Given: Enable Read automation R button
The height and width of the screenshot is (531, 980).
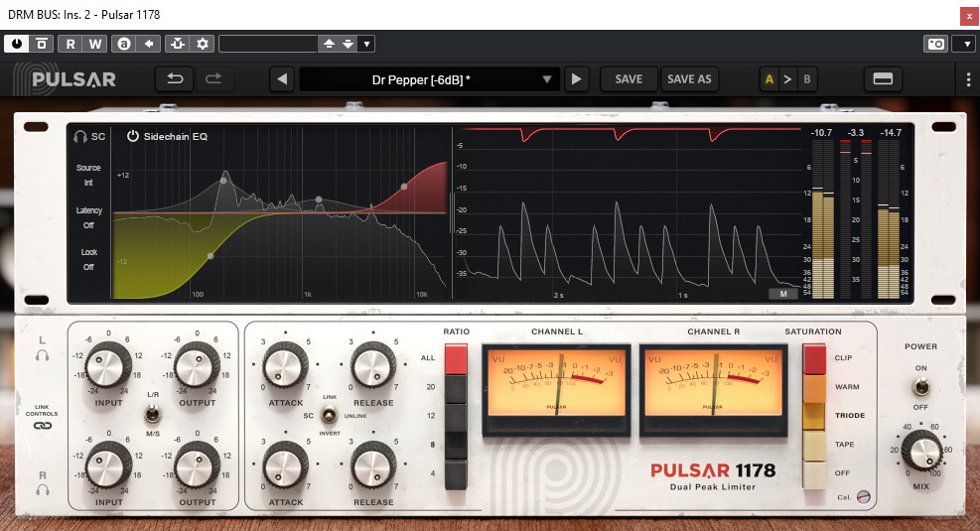Looking at the screenshot, I should click(x=70, y=44).
